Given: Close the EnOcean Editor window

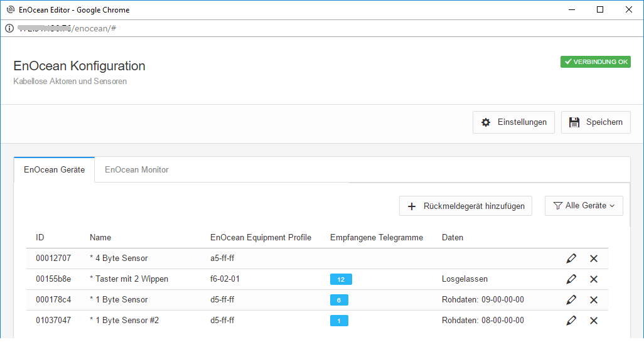Looking at the screenshot, I should [x=629, y=10].
